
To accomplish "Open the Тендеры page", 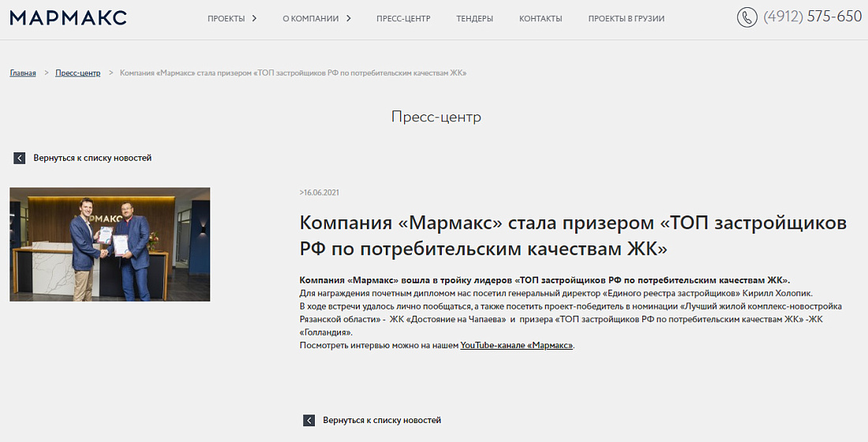I will click(474, 18).
